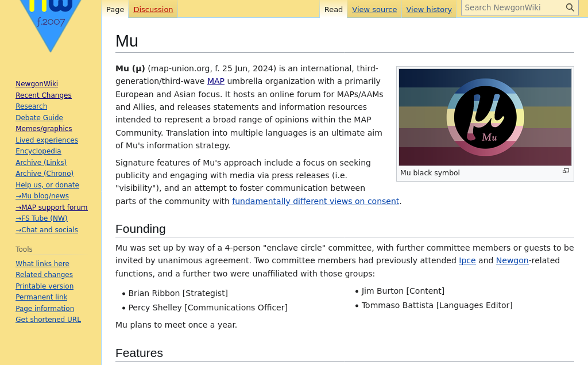Click the Features section heading
Screen dimensions: 588x365
tap(139, 353)
